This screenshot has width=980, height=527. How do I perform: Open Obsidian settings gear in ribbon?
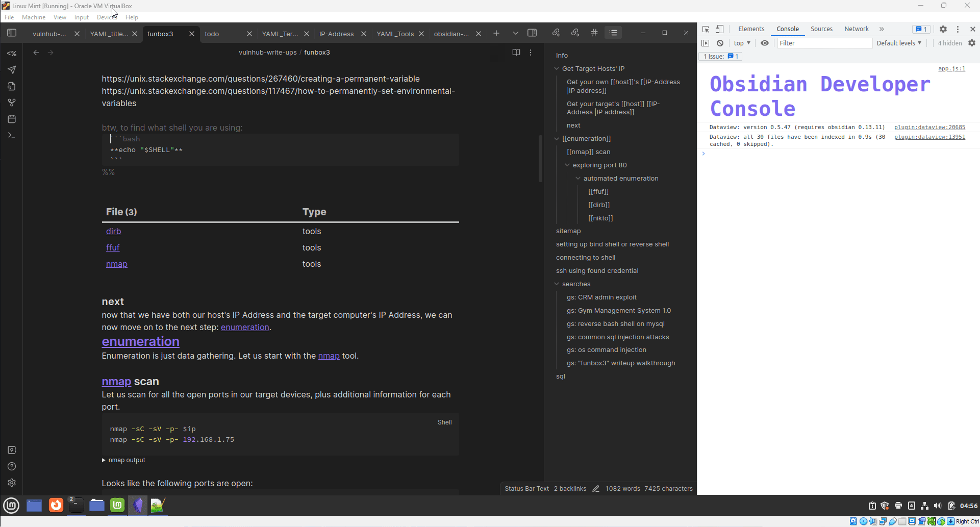(x=12, y=483)
